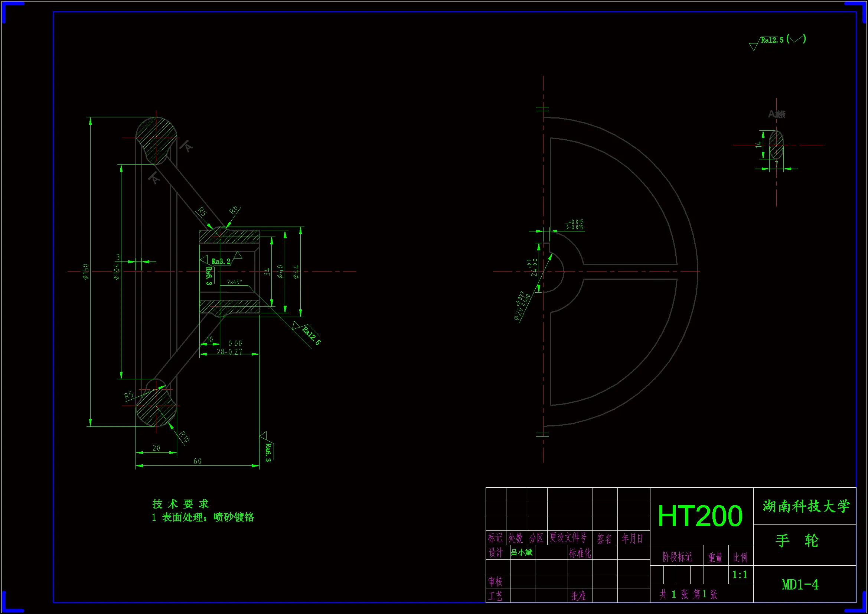
Task: Click the lower Ra6.3 roughness symbol near dimension 60
Action: (268, 452)
